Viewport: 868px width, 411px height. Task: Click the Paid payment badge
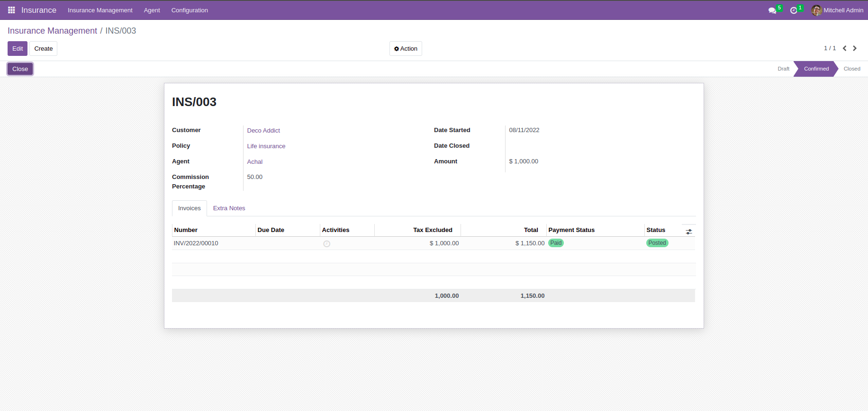coord(556,243)
